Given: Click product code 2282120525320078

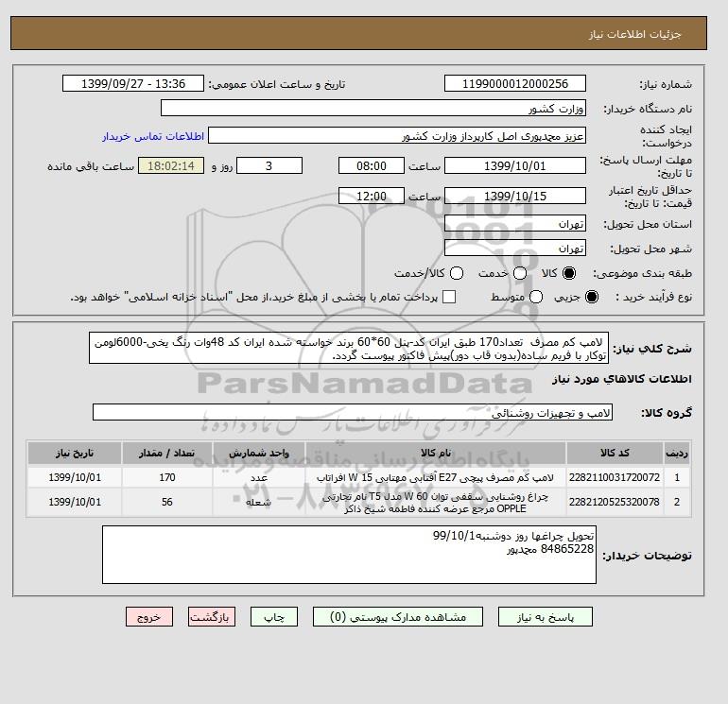Looking at the screenshot, I should (615, 502).
